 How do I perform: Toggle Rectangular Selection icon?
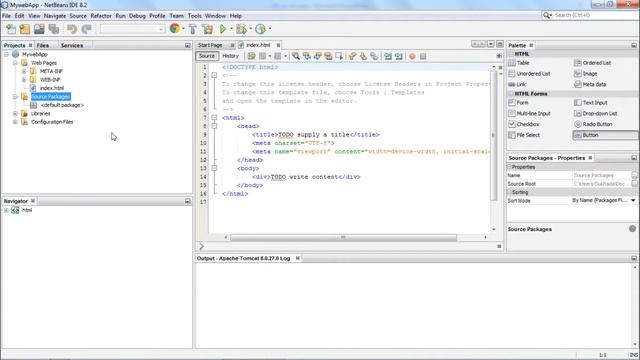(x=339, y=56)
